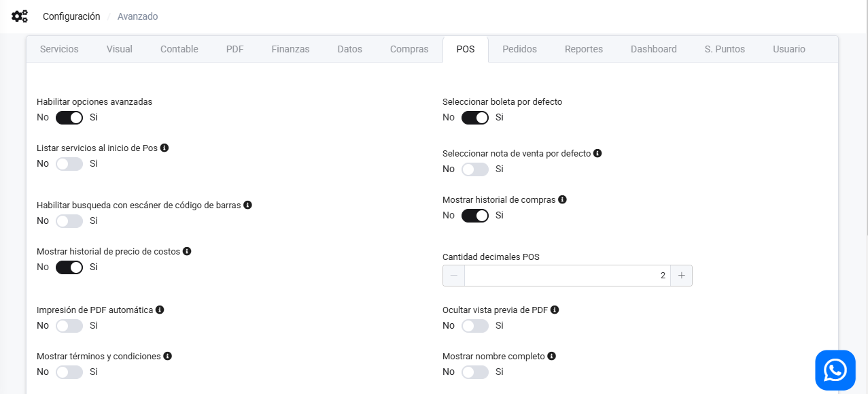Click info icon beside Mostrar historial de compras
868x394 pixels.
pos(562,199)
